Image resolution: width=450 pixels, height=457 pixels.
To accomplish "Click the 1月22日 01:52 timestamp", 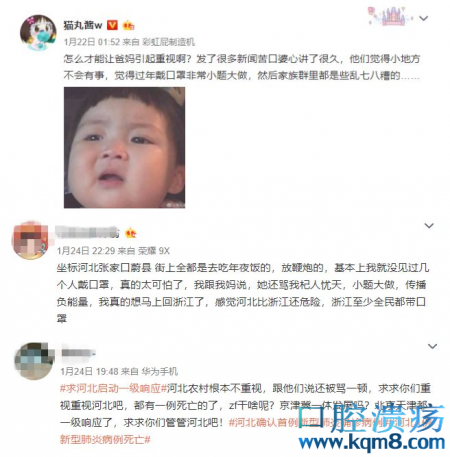I will coord(92,42).
